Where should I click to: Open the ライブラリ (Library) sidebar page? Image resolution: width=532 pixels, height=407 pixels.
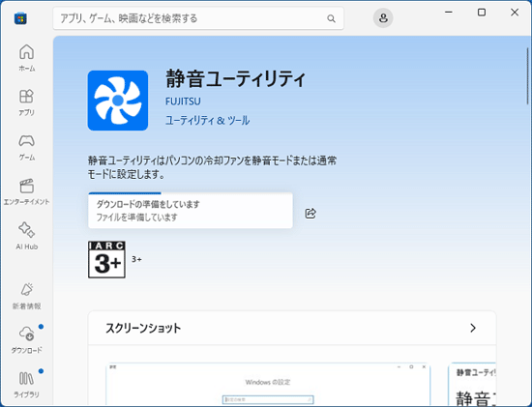tap(26, 385)
